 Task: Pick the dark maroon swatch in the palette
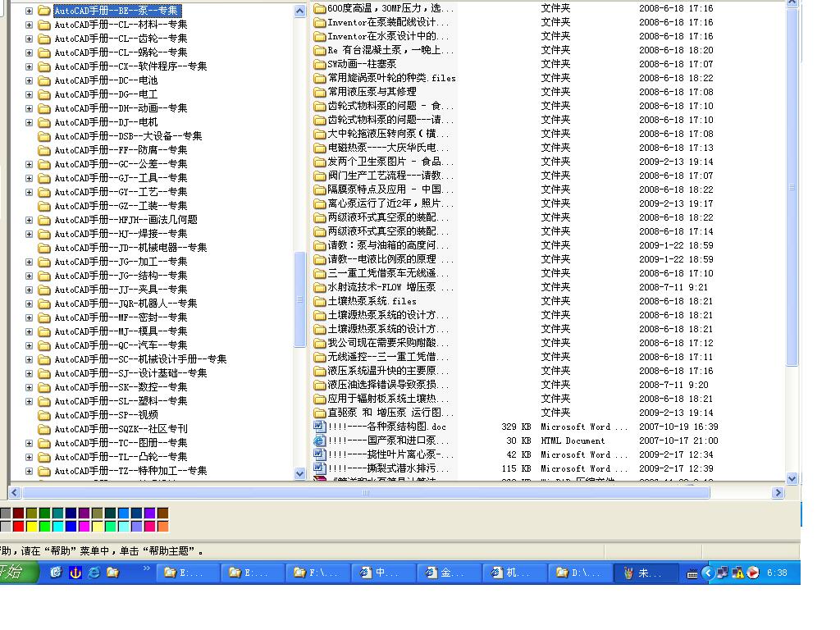[x=19, y=514]
